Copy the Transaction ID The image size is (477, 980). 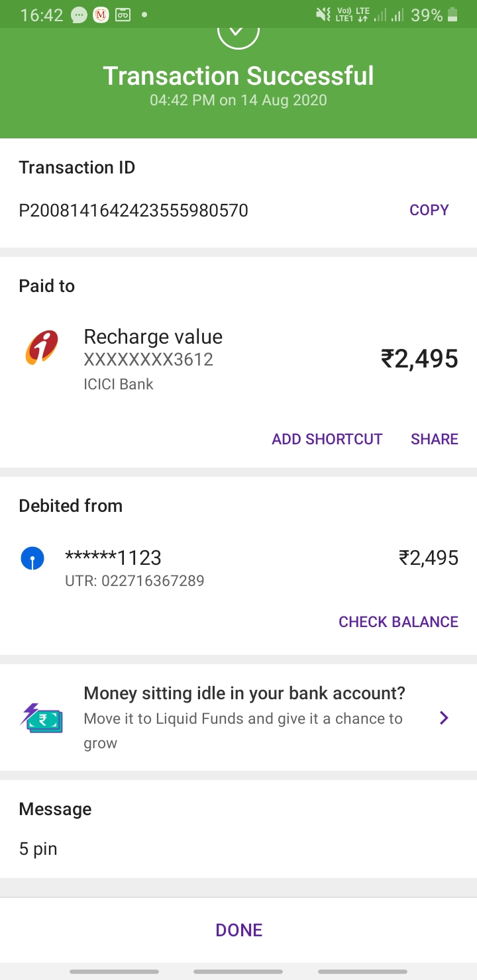(x=429, y=210)
